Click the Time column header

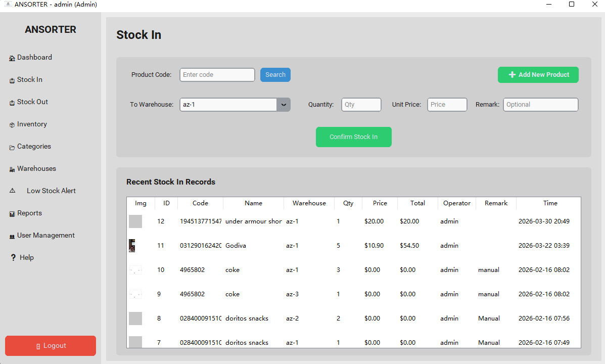pyautogui.click(x=550, y=203)
